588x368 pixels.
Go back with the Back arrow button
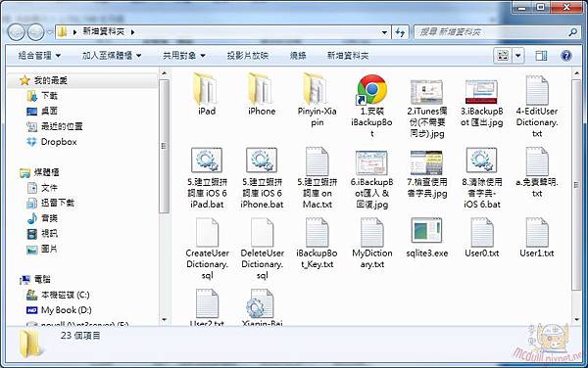[16, 32]
